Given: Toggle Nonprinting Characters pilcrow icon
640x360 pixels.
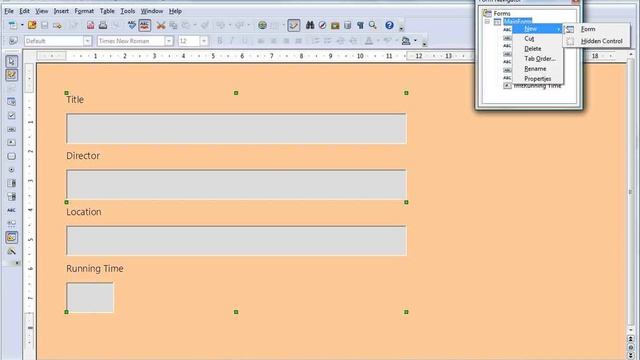Looking at the screenshot, I should pos(360,25).
